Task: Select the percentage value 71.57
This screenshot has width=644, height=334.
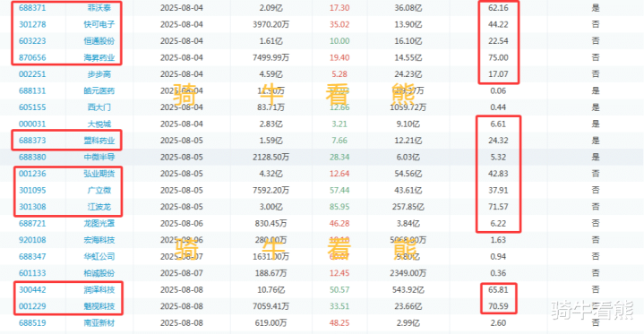Action: point(498,207)
